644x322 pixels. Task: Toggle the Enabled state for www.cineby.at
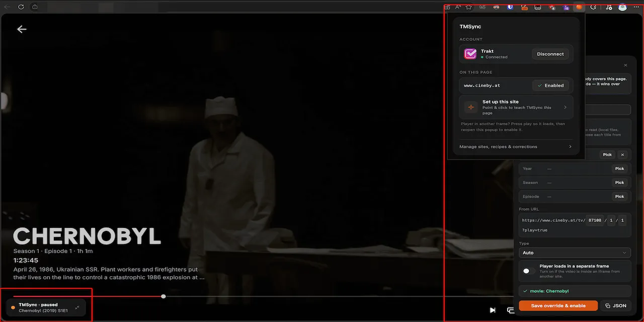point(550,86)
